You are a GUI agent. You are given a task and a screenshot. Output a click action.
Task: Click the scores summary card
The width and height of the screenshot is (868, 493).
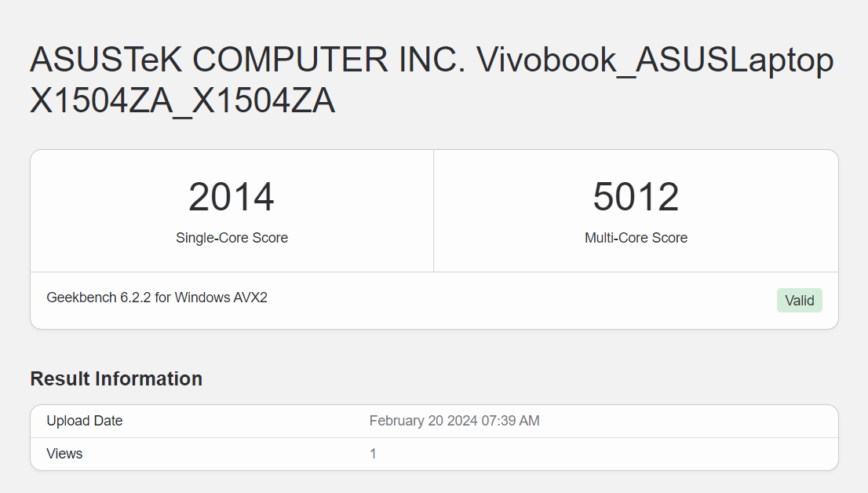click(x=434, y=236)
